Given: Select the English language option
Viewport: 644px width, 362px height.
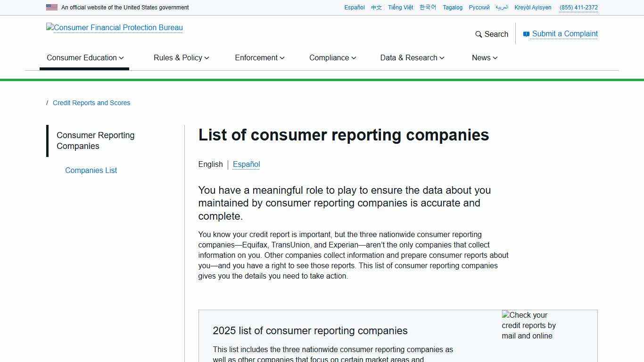Looking at the screenshot, I should click(210, 164).
